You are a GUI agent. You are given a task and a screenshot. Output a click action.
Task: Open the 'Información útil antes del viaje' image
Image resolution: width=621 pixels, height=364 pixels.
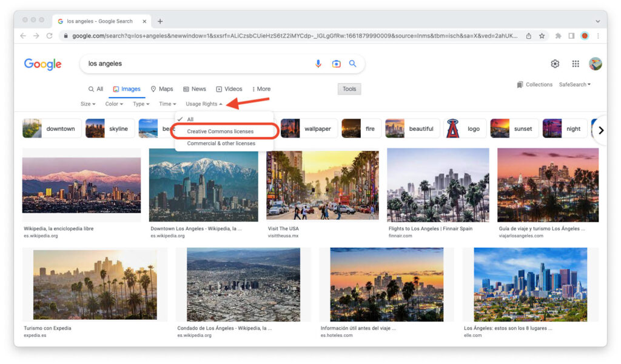tap(387, 285)
